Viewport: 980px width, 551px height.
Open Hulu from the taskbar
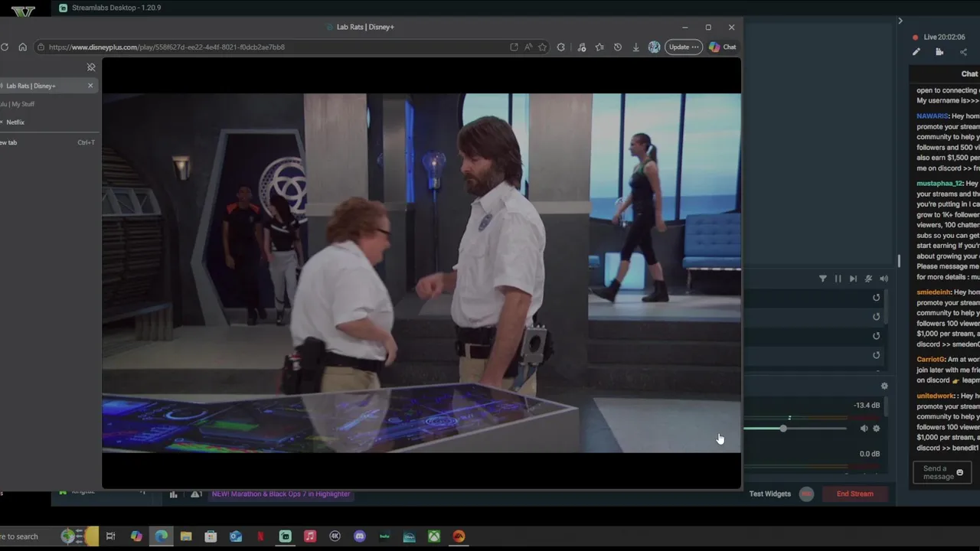[384, 536]
